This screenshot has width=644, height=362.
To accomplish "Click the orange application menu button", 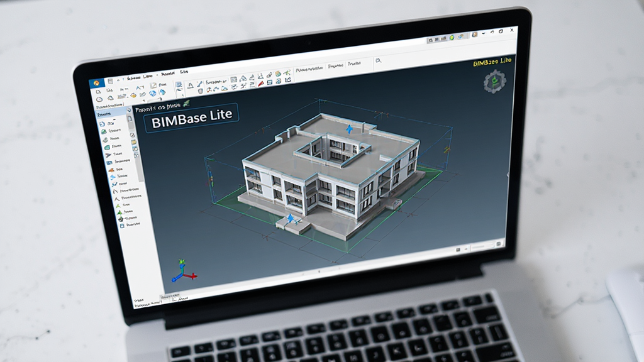I will pos(96,83).
